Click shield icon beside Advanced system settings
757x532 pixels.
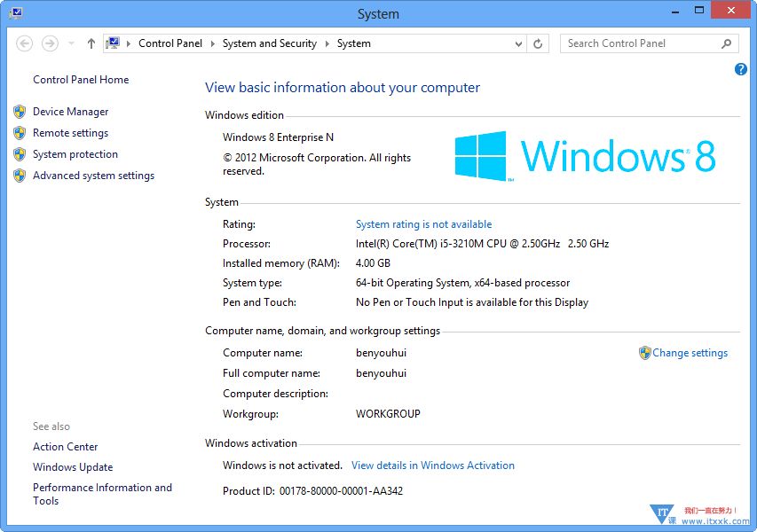[x=20, y=176]
